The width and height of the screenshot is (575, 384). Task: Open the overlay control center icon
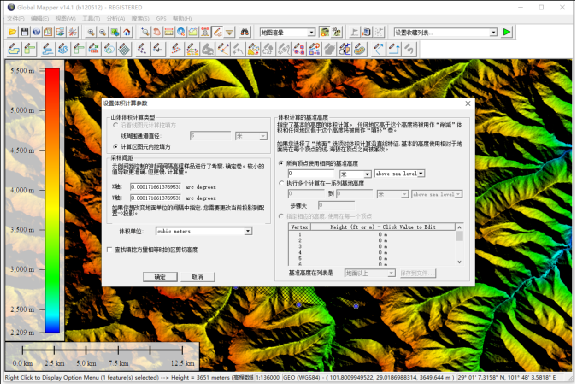61,32
